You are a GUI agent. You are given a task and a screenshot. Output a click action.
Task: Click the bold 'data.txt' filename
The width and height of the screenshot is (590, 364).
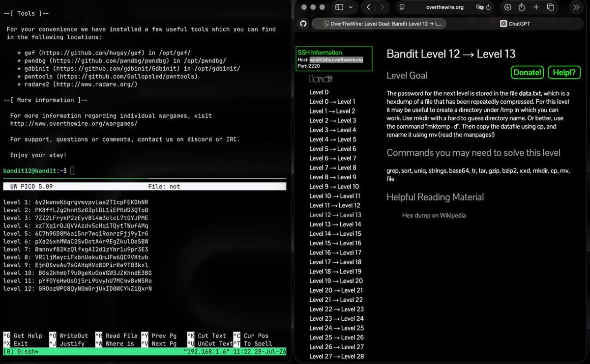pos(530,93)
